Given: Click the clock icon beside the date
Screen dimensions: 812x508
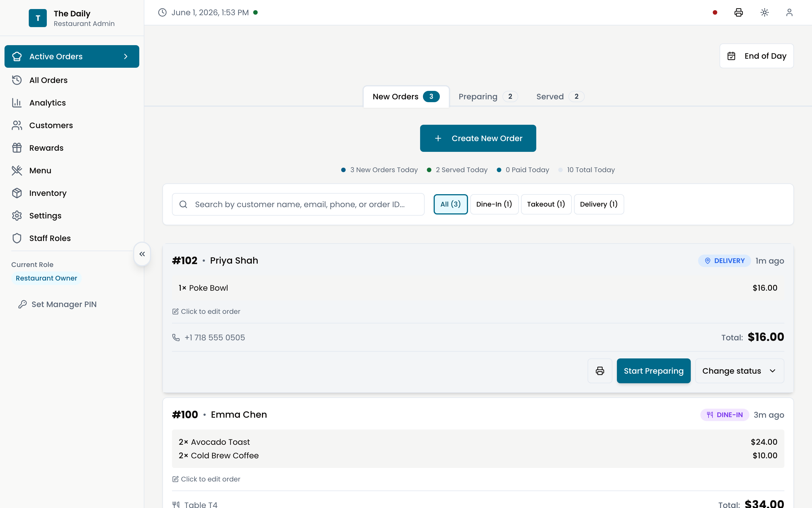Looking at the screenshot, I should 162,12.
